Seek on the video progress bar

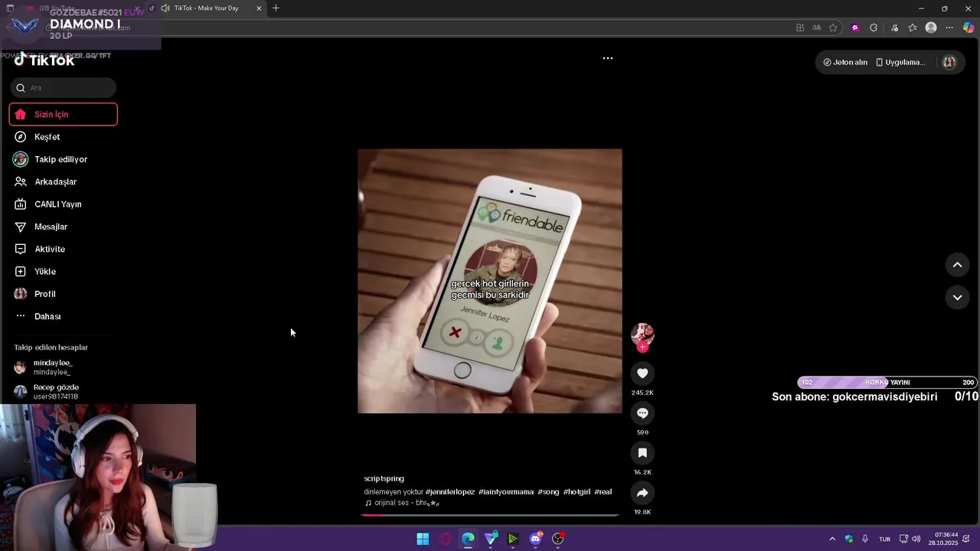click(490, 515)
